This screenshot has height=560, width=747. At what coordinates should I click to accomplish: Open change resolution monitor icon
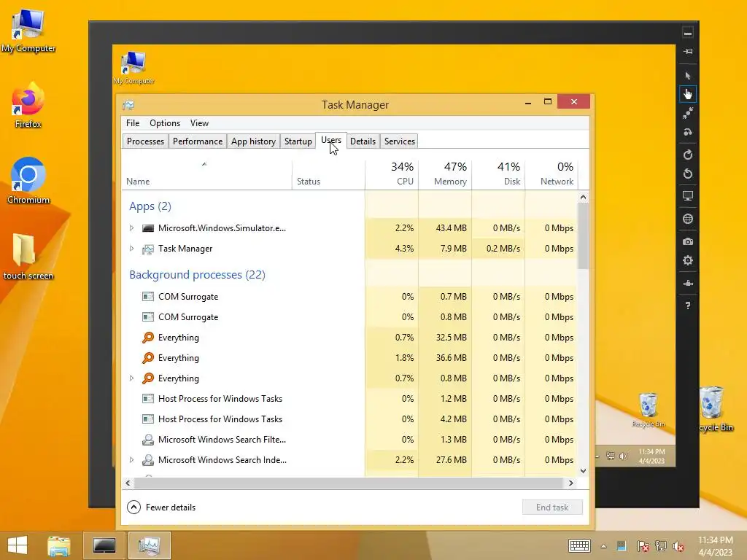pyautogui.click(x=687, y=195)
